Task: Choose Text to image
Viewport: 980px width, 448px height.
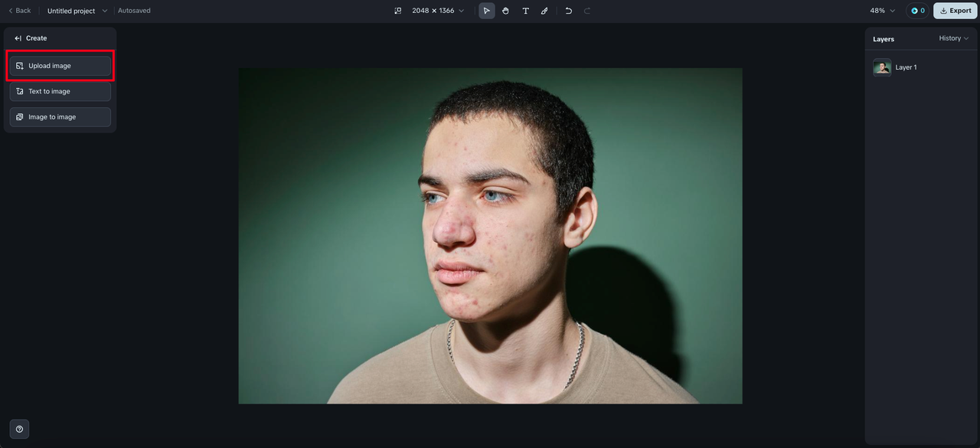Action: (x=60, y=91)
